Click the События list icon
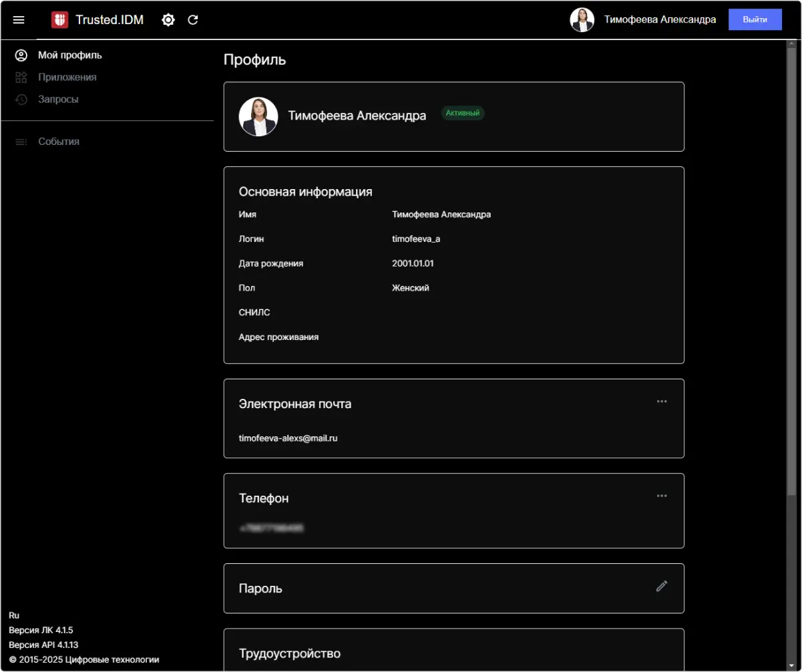Viewport: 802px width, 672px height. (21, 142)
